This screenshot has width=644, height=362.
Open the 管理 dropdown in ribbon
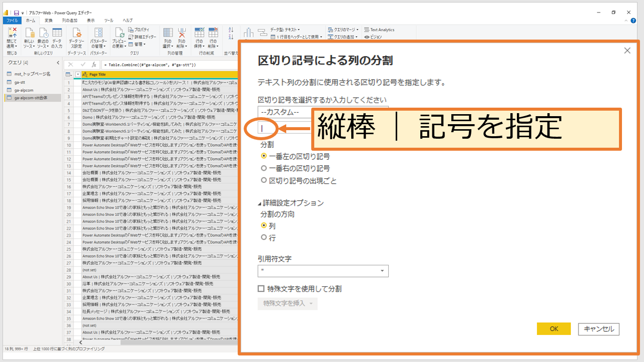pyautogui.click(x=137, y=44)
